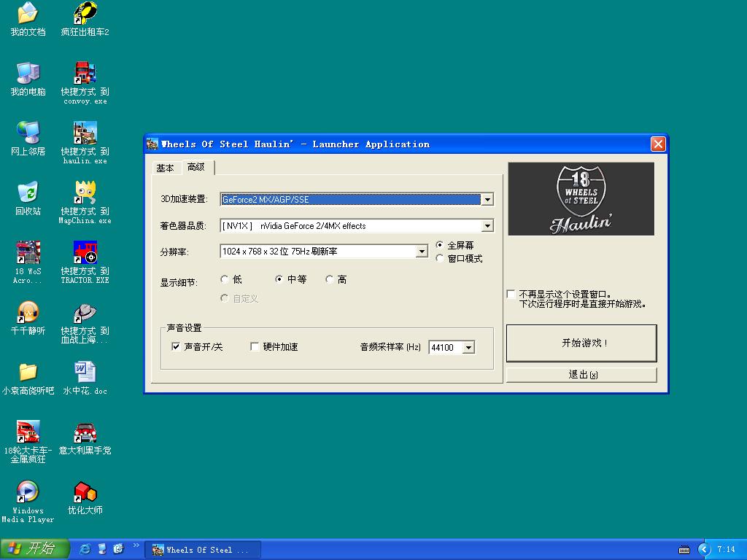Click the 退出 button
The width and height of the screenshot is (747, 560).
(581, 375)
